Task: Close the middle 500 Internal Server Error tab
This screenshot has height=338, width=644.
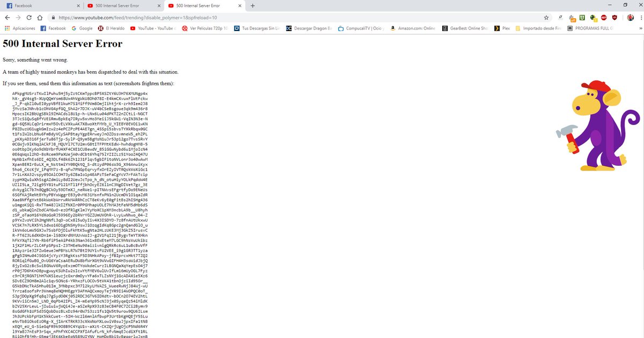Action: coord(159,5)
